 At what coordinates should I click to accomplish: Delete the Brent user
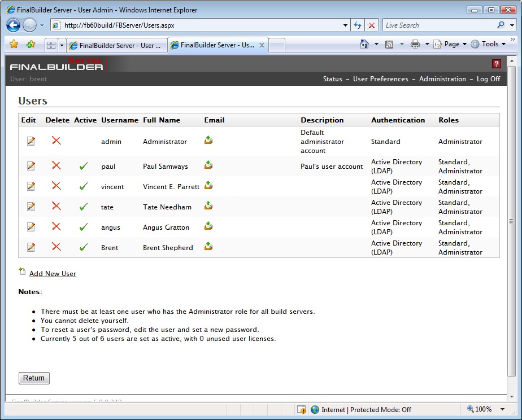click(56, 247)
